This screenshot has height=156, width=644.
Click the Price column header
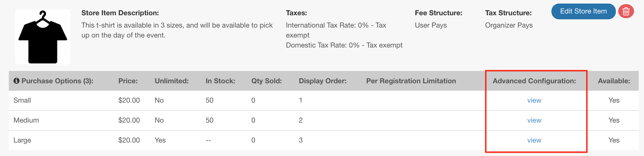pyautogui.click(x=128, y=81)
